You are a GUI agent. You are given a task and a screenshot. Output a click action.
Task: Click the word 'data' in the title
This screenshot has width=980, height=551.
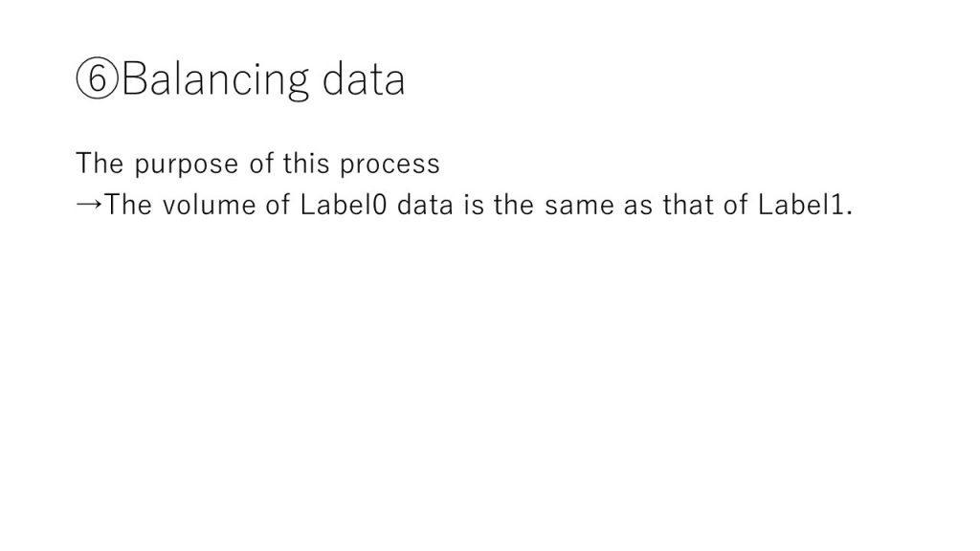click(364, 78)
